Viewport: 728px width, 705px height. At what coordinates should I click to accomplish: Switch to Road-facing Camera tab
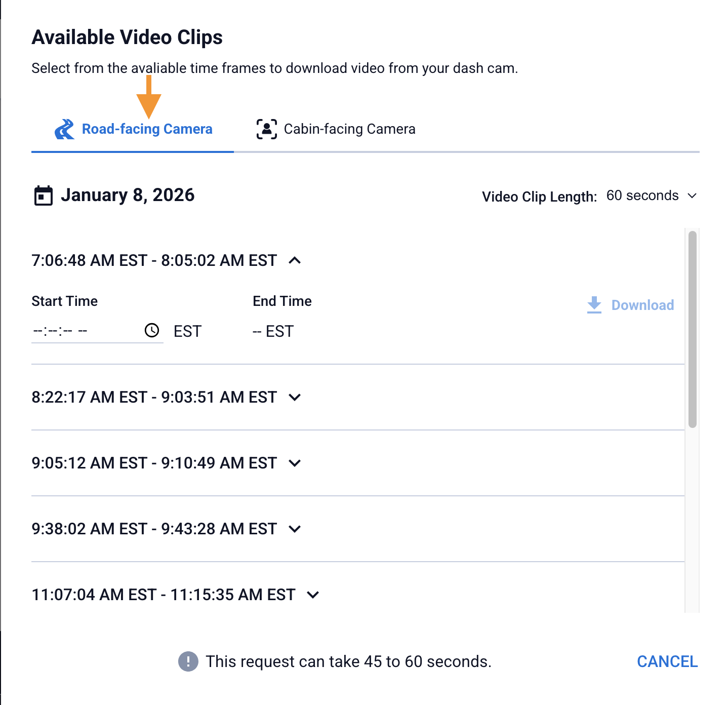click(147, 129)
